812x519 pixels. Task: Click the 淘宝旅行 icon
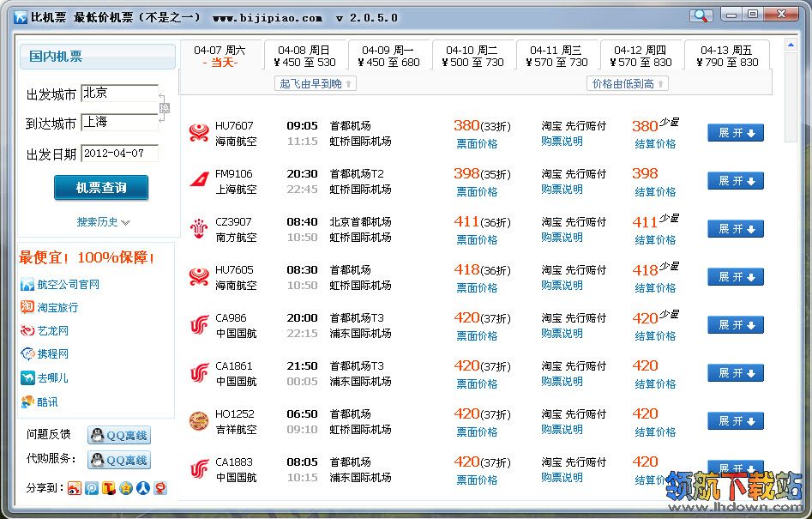[x=27, y=307]
